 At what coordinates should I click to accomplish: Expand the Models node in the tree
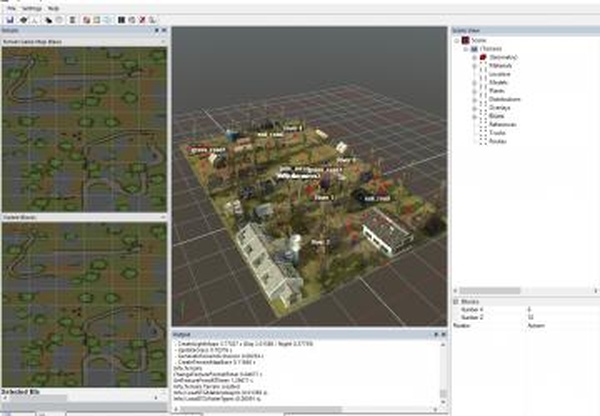(476, 82)
